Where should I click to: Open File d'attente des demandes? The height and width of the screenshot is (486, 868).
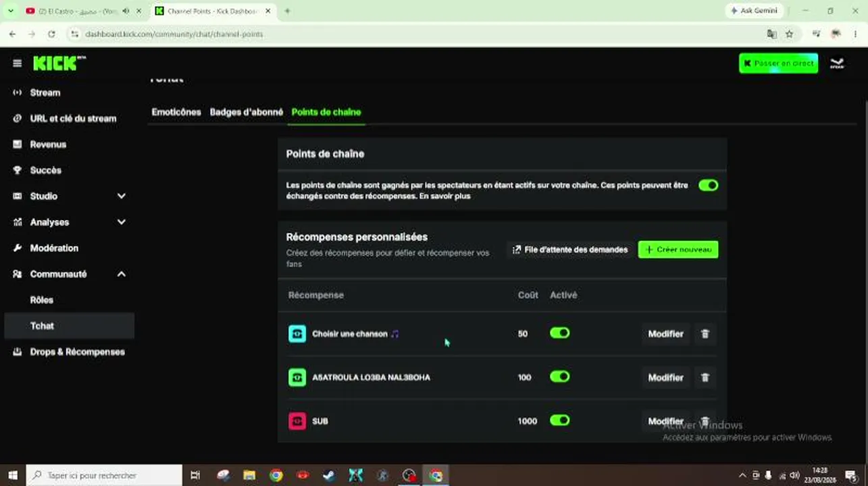pyautogui.click(x=570, y=250)
